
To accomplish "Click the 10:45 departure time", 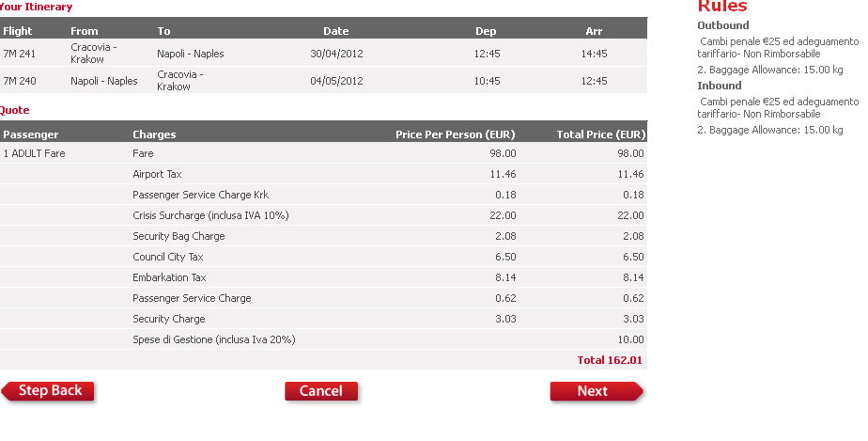I will 488,81.
